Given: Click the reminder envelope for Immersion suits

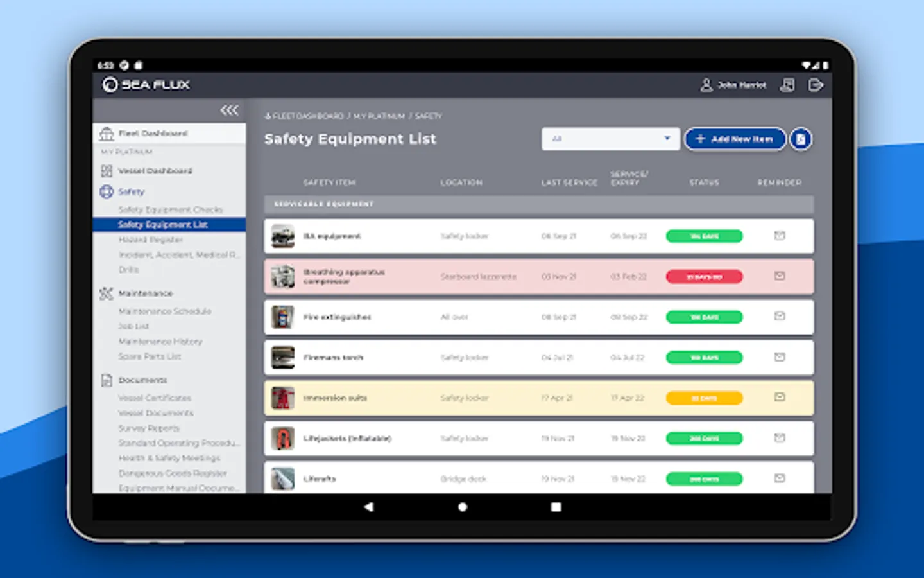Looking at the screenshot, I should (780, 397).
